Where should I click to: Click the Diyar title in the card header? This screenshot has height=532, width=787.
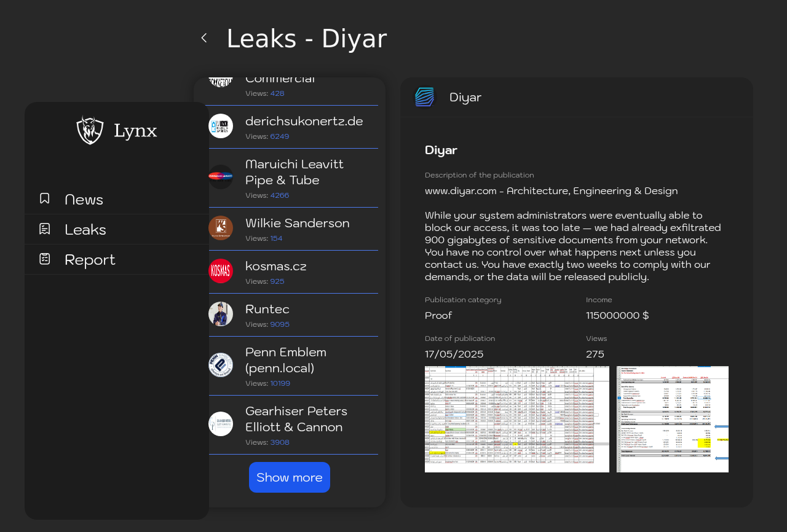465,97
